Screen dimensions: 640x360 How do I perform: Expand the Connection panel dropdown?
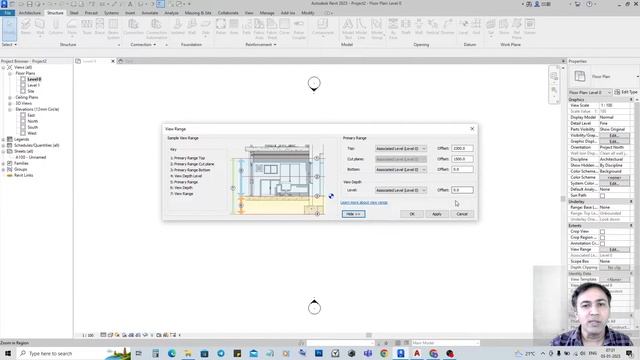pos(143,44)
